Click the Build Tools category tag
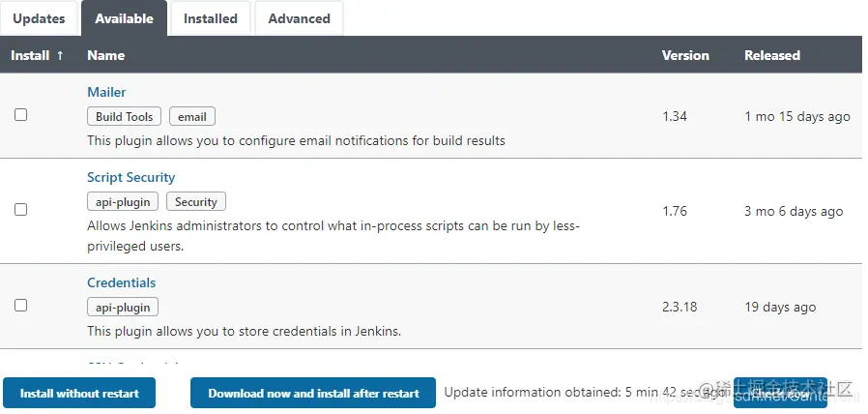 (x=125, y=116)
